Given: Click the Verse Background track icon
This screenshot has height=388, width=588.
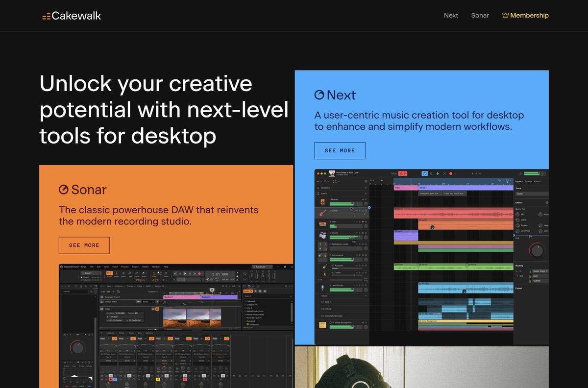Looking at the screenshot, I should [x=322, y=325].
